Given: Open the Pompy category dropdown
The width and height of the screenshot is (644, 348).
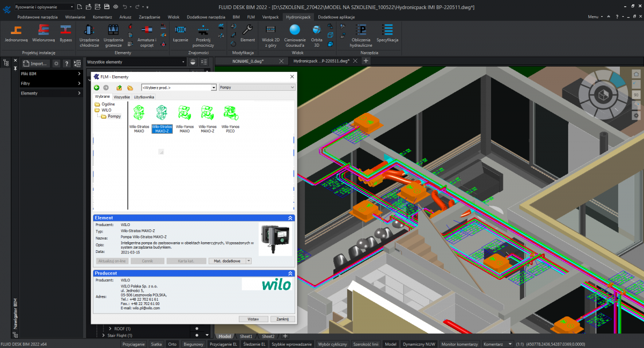Looking at the screenshot, I should pyautogui.click(x=257, y=88).
